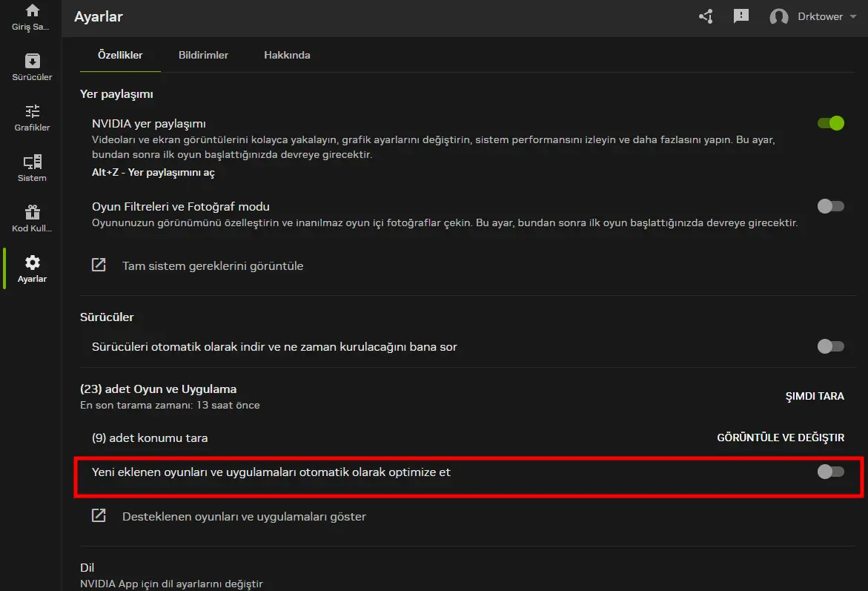Expand the Drktower account dropdown arrow
The height and width of the screenshot is (591, 868).
pyautogui.click(x=853, y=16)
